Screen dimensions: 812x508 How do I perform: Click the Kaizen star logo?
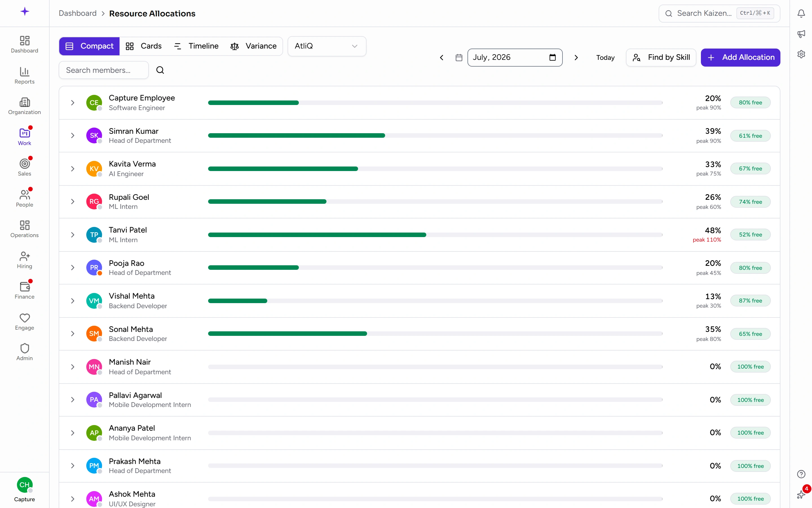click(25, 12)
